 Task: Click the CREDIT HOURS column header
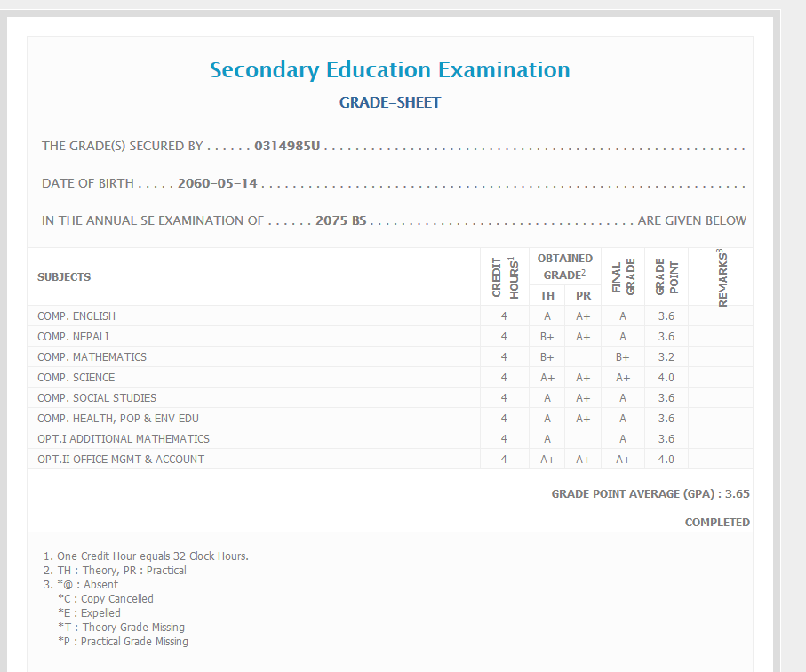pyautogui.click(x=504, y=276)
